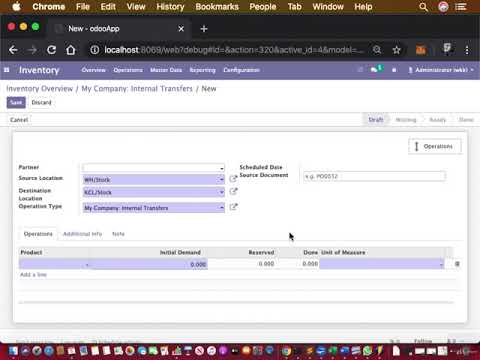480x360 pixels.
Task: Click the Draft status stage
Action: 376,120
